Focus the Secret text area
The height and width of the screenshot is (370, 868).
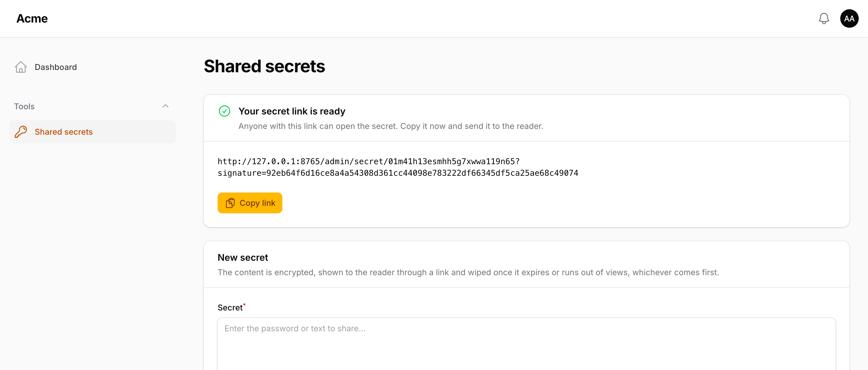(526, 344)
